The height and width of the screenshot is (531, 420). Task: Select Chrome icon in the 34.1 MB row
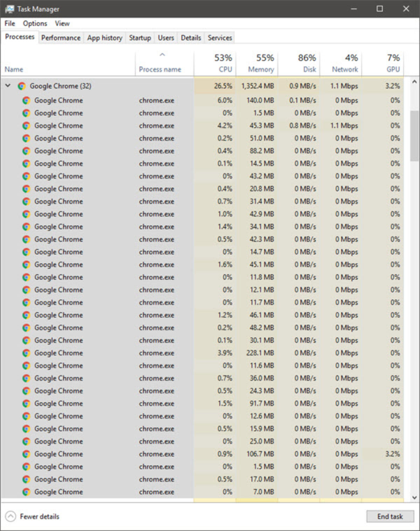[26, 227]
